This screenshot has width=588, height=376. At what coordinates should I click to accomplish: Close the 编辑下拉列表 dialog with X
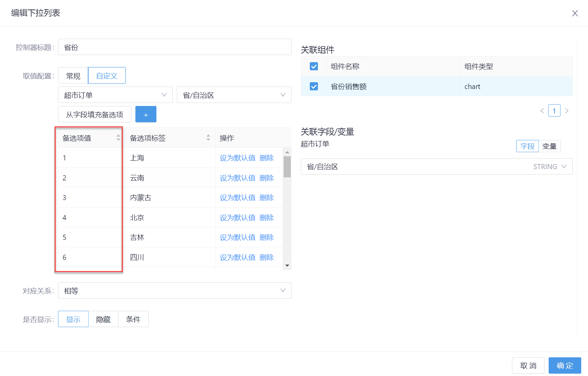[x=575, y=13]
